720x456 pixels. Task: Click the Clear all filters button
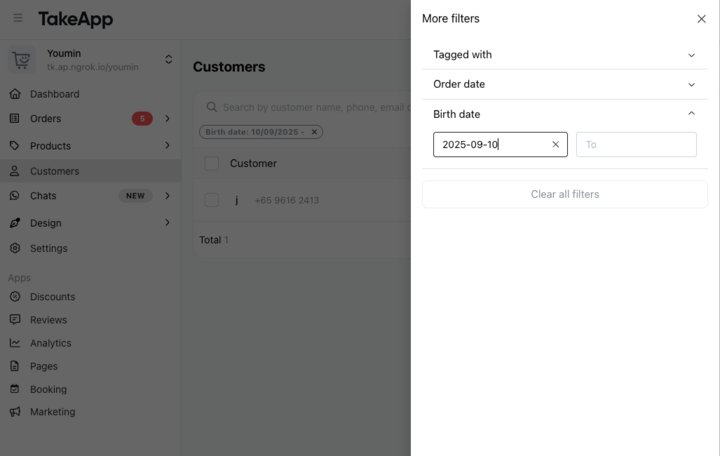click(x=565, y=194)
